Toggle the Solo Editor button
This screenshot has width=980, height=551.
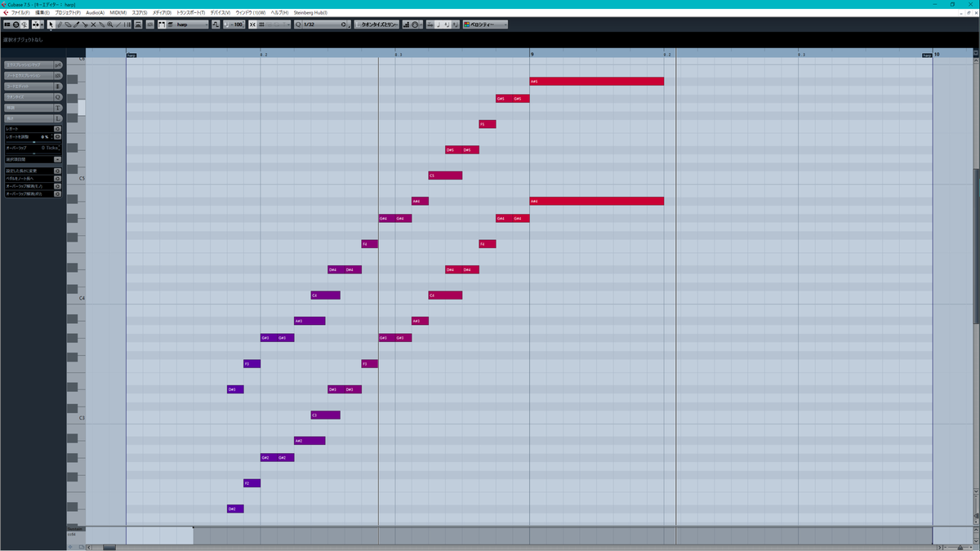(16, 24)
